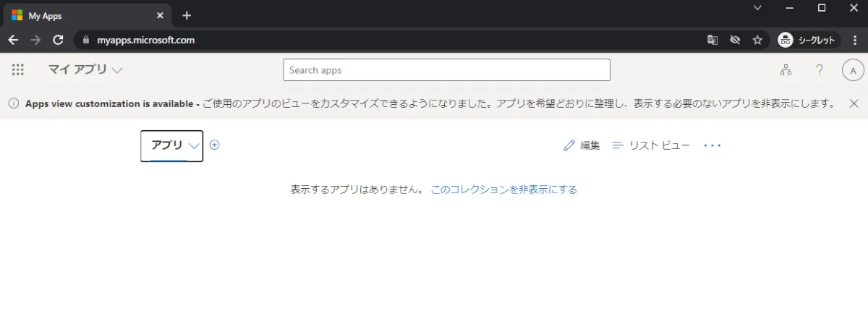Open the translate page icon

(712, 41)
